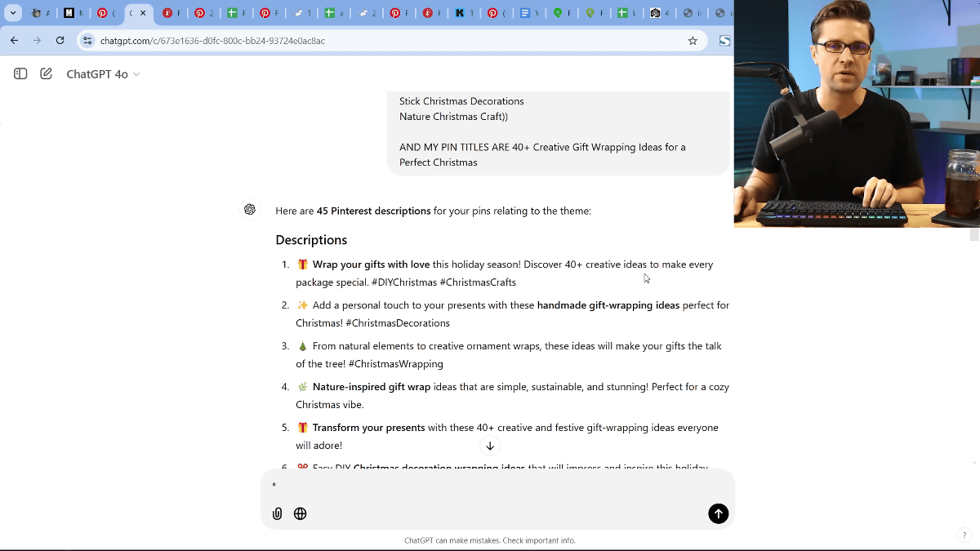The image size is (980, 551).
Task: Expand the ChatGPT 4o model selector
Action: (103, 73)
